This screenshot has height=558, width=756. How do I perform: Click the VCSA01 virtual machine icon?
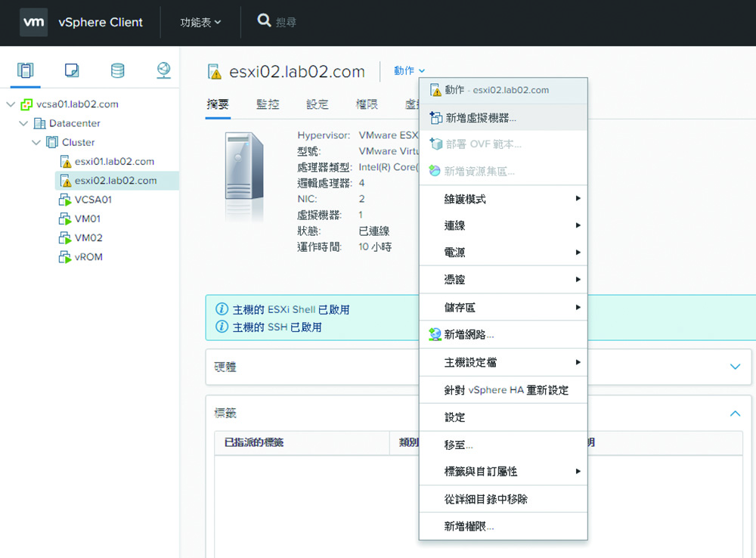[x=65, y=200]
